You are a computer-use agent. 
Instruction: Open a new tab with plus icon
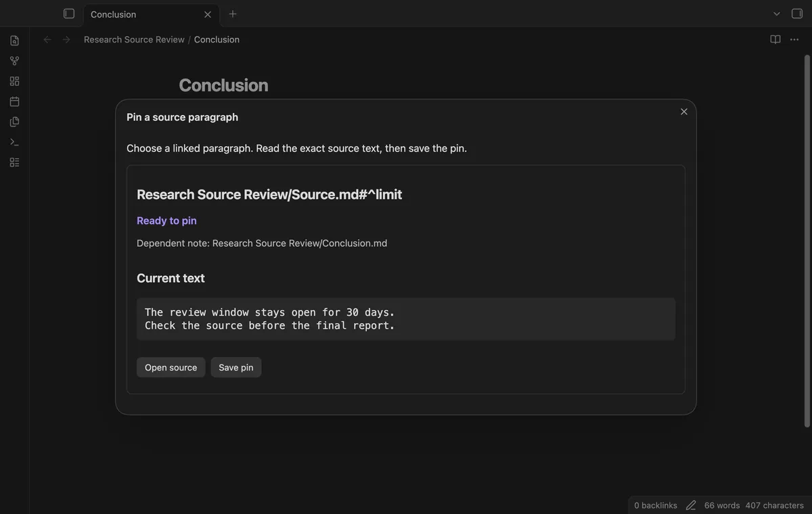pos(233,14)
